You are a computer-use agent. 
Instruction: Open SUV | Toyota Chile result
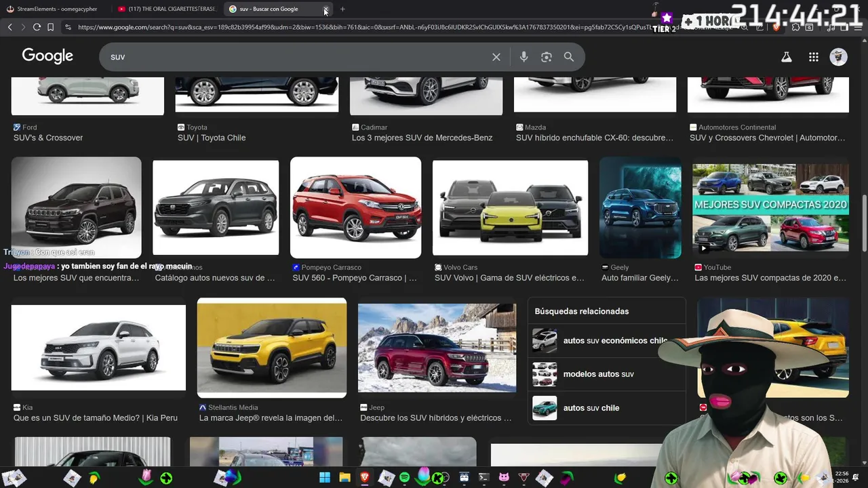pyautogui.click(x=212, y=138)
